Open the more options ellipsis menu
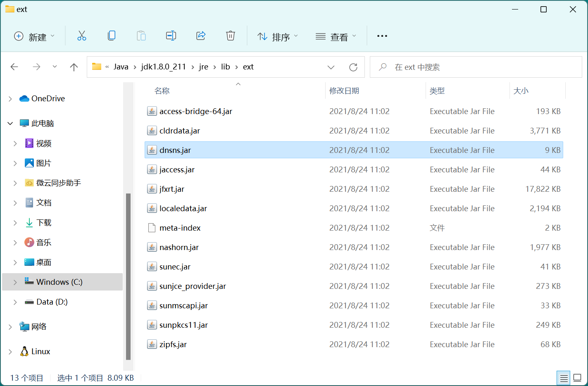 tap(382, 36)
